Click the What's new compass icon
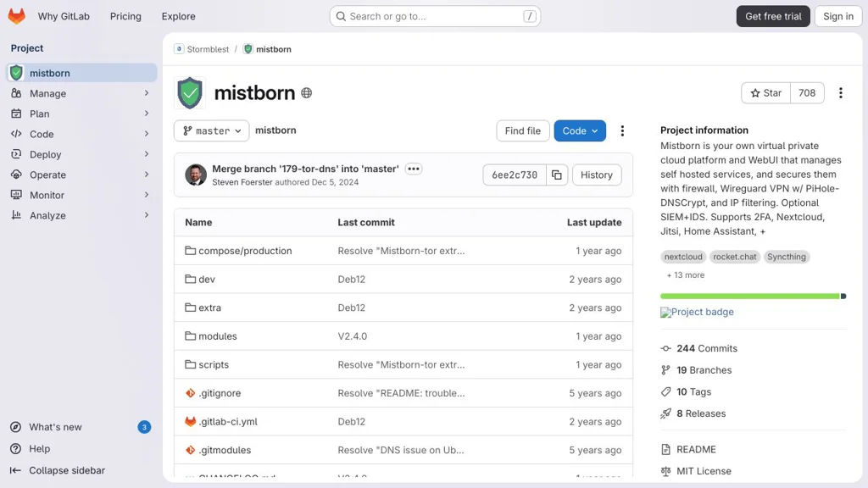868x488 pixels. point(16,427)
